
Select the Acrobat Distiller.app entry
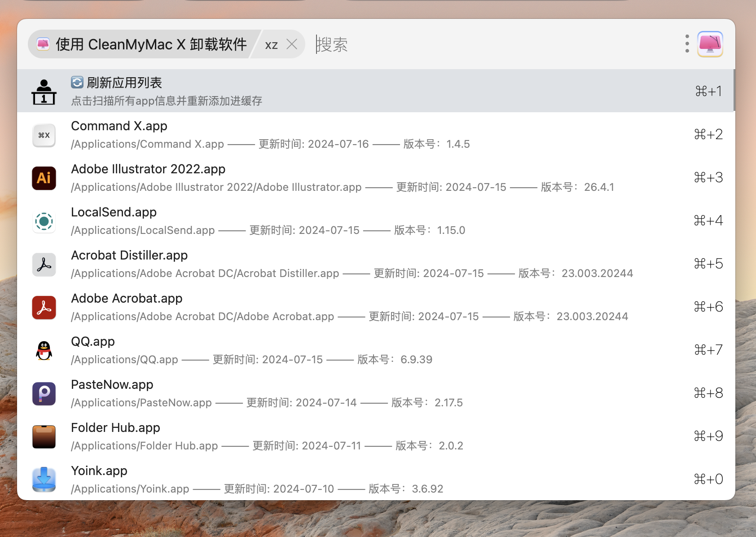click(x=376, y=264)
